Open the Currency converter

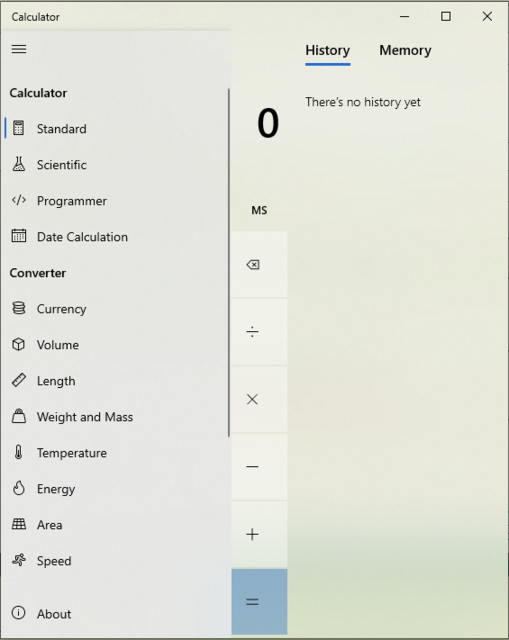coord(115,308)
